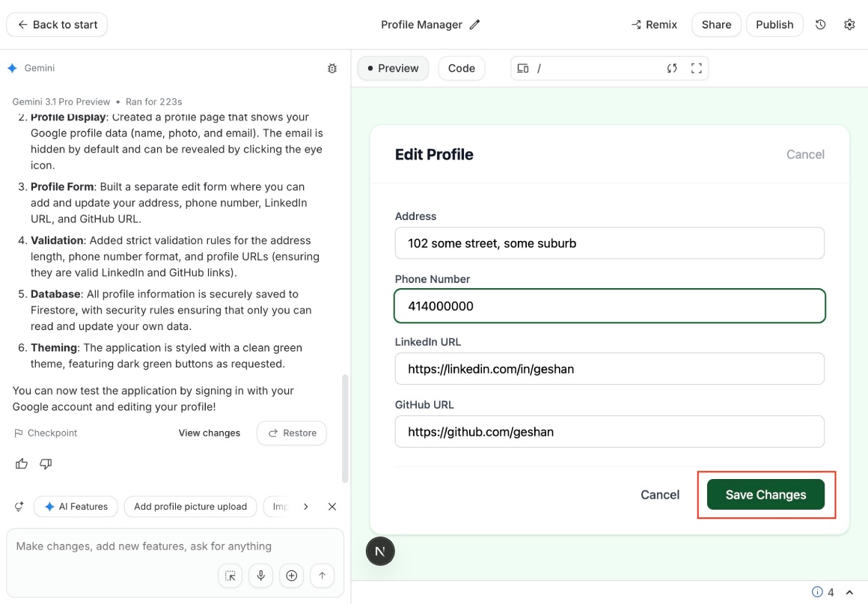
Task: Refresh the app preview
Action: click(x=673, y=67)
